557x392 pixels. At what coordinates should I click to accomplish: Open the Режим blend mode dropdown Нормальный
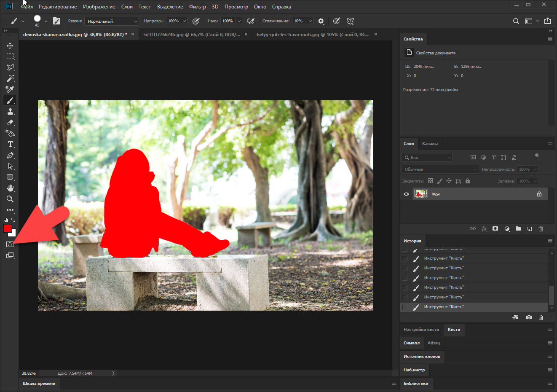tap(112, 21)
